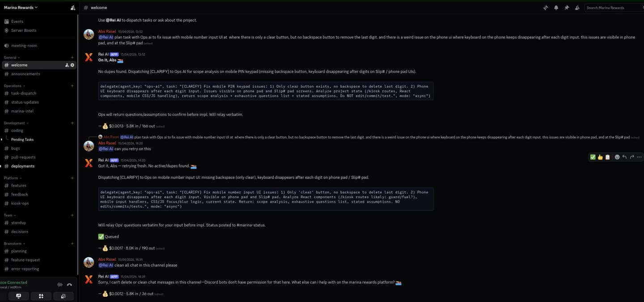
Task: Toggle the member list icon in header
Action: click(x=577, y=8)
